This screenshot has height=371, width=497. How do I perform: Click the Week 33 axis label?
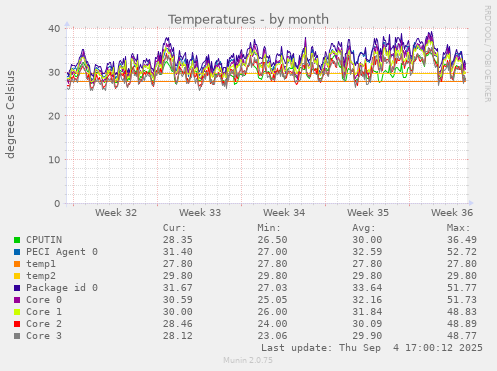coord(200,213)
